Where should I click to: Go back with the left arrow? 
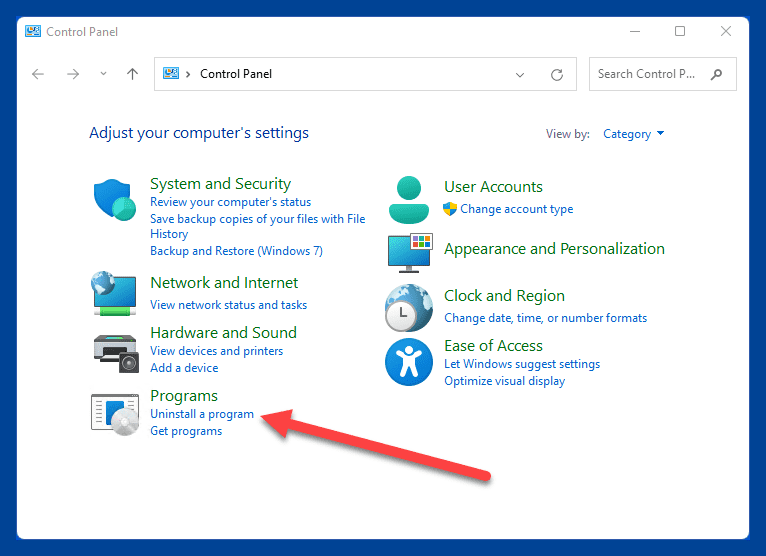[x=38, y=74]
